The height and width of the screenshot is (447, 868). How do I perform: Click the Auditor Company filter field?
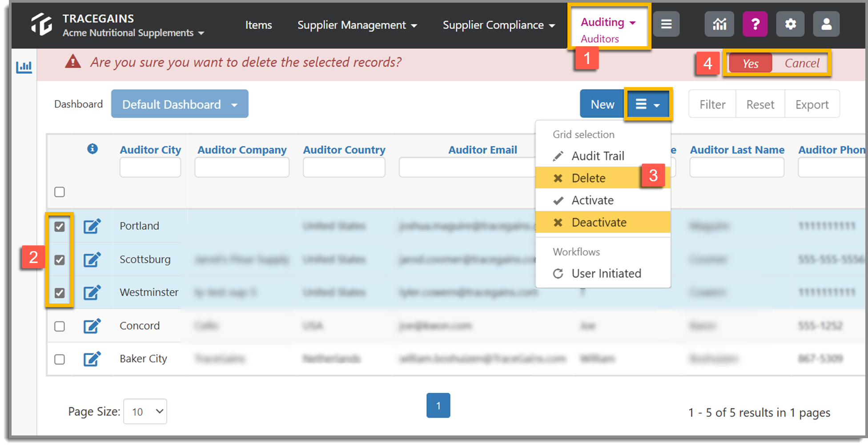(242, 168)
